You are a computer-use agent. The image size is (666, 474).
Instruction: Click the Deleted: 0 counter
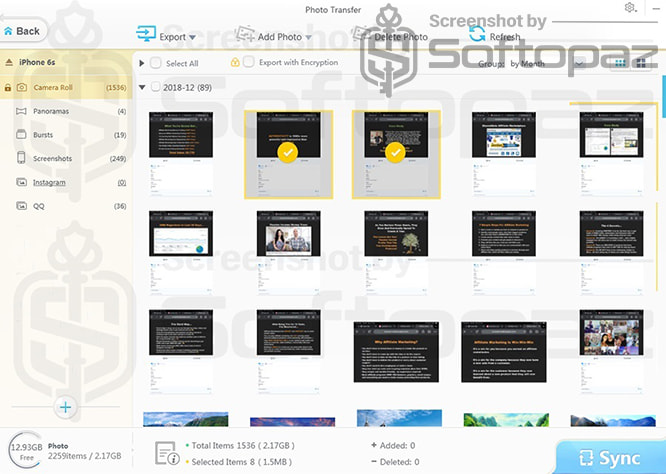[x=395, y=462]
